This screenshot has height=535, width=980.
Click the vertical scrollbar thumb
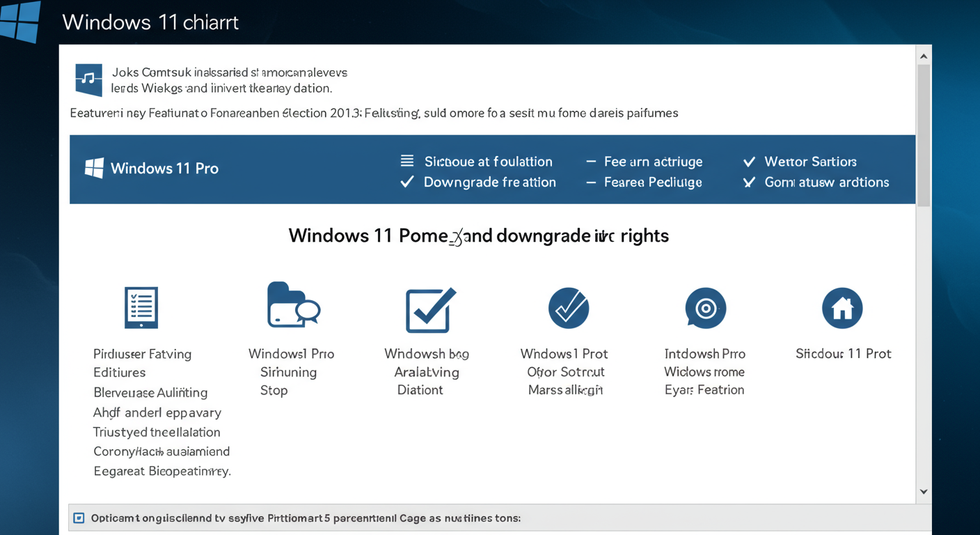(x=924, y=136)
